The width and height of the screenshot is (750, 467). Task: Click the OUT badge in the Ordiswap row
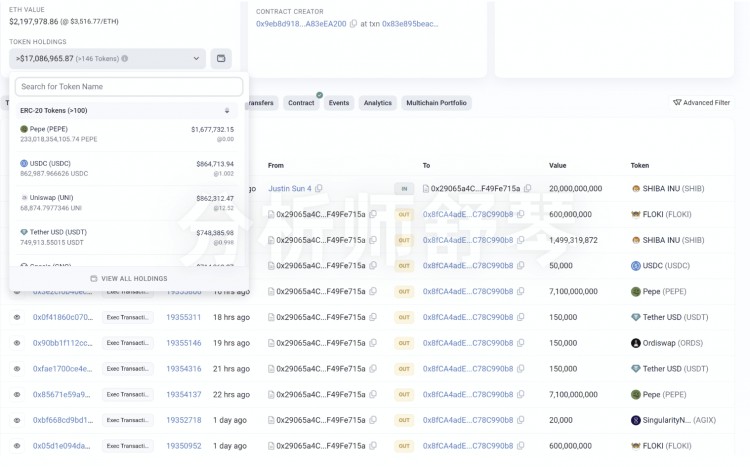point(404,343)
